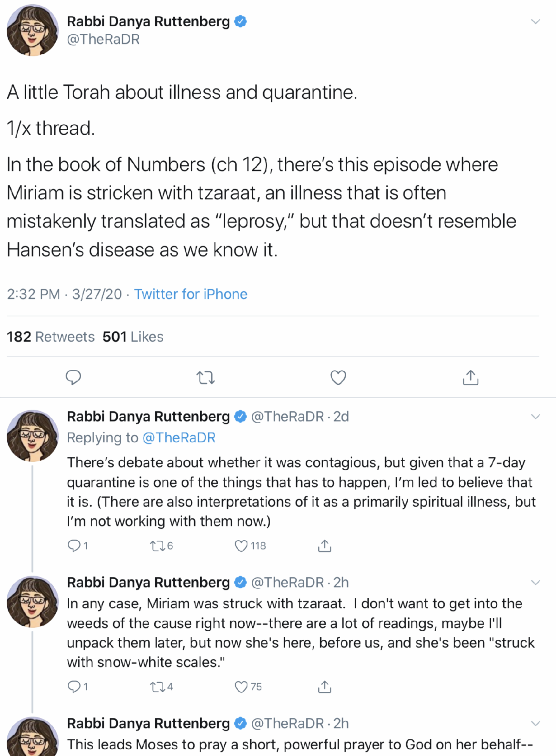Viewport: 556px width, 756px height.
Task: Like the main tweet with the heart icon
Action: coord(338,378)
